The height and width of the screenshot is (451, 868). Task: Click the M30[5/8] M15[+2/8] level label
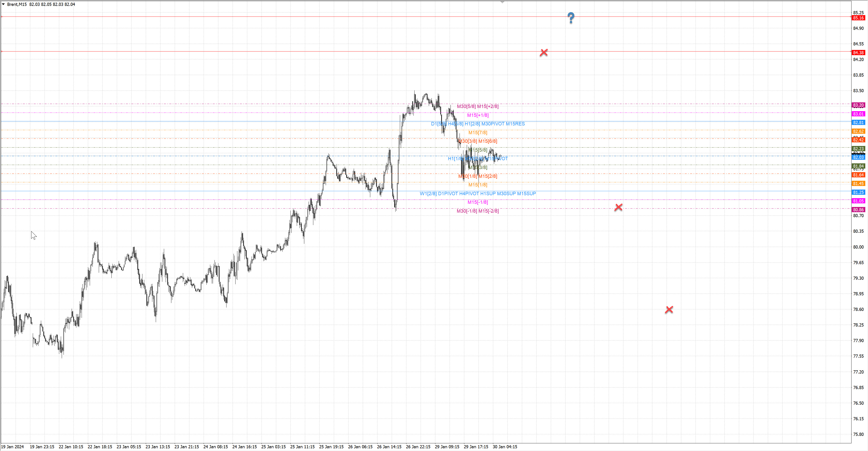coord(477,106)
